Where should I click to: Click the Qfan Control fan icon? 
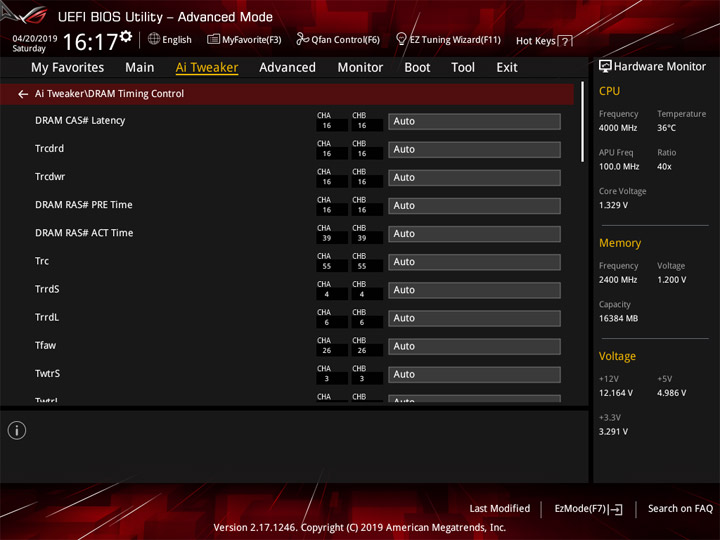(x=302, y=39)
